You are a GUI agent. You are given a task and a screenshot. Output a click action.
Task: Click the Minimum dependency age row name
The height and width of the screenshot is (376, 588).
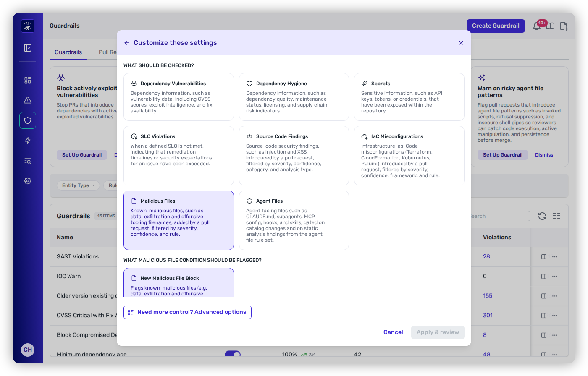(92, 355)
